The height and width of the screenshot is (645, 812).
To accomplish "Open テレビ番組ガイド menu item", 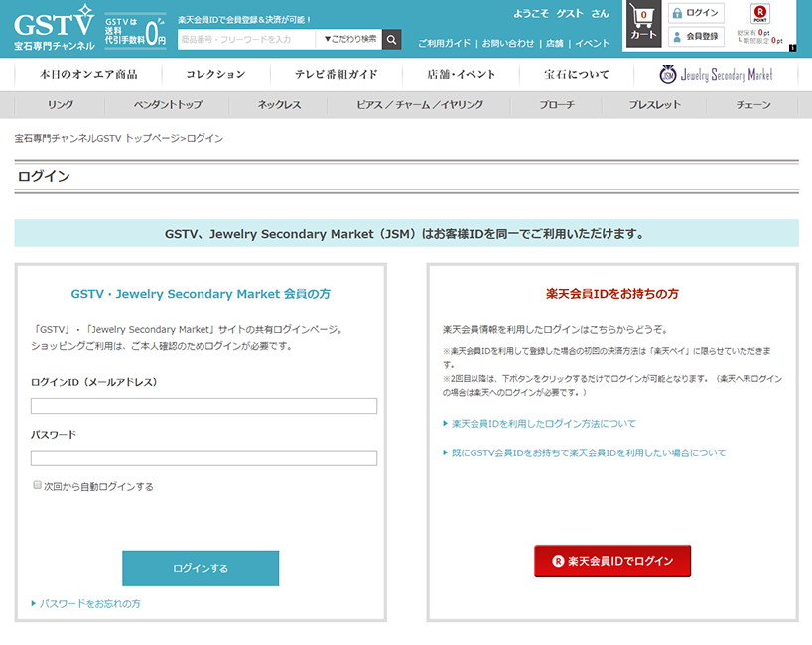I will coord(337,75).
